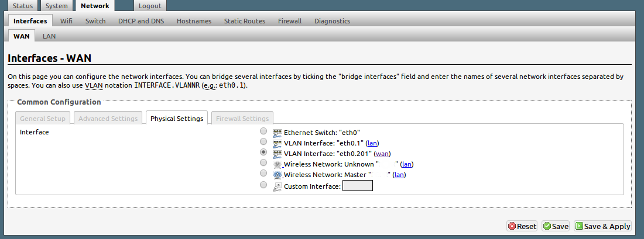This screenshot has width=644, height=239.
Task: Open the System top-level tab
Action: pos(57,6)
